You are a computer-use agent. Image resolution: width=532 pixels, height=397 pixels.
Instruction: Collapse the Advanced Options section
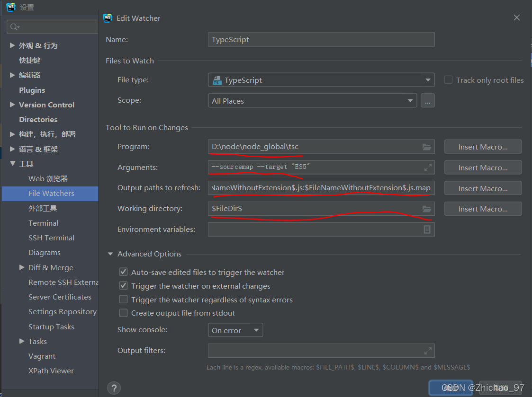coord(110,254)
